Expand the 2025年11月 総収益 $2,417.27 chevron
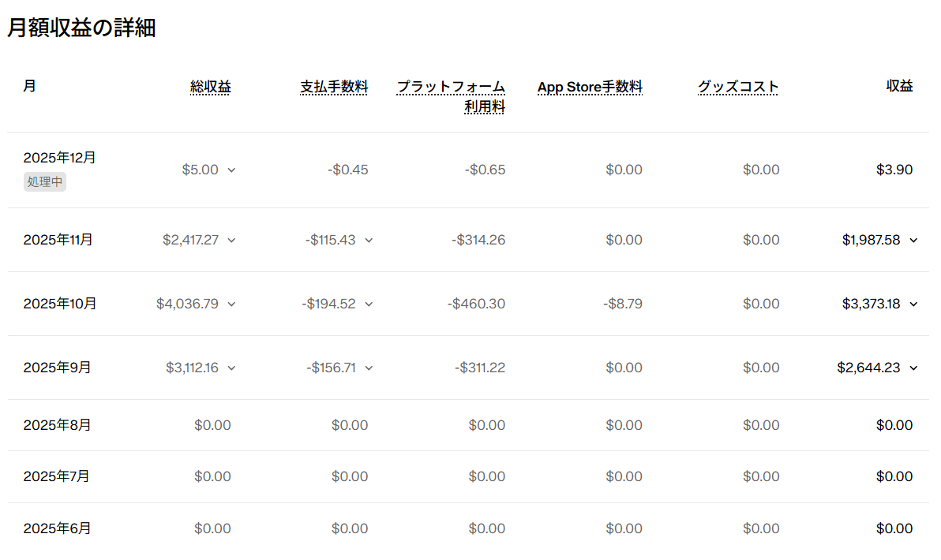The image size is (941, 560). [x=231, y=240]
